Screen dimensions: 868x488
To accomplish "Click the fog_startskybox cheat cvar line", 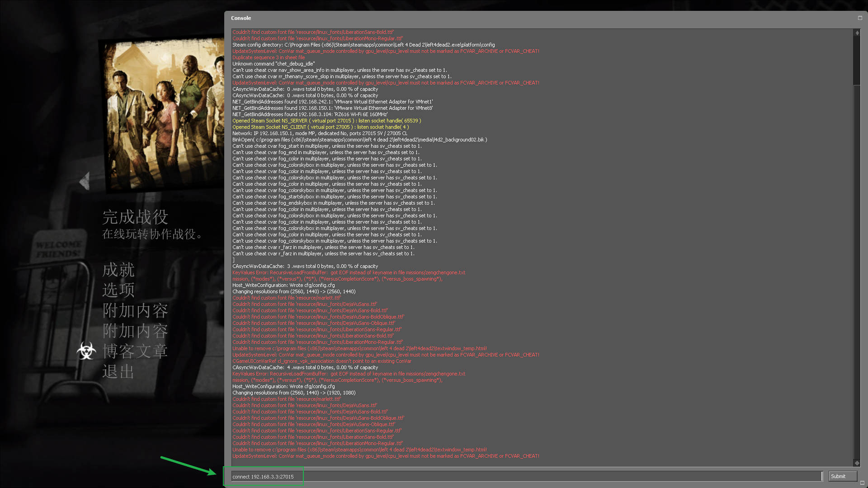I will [335, 197].
